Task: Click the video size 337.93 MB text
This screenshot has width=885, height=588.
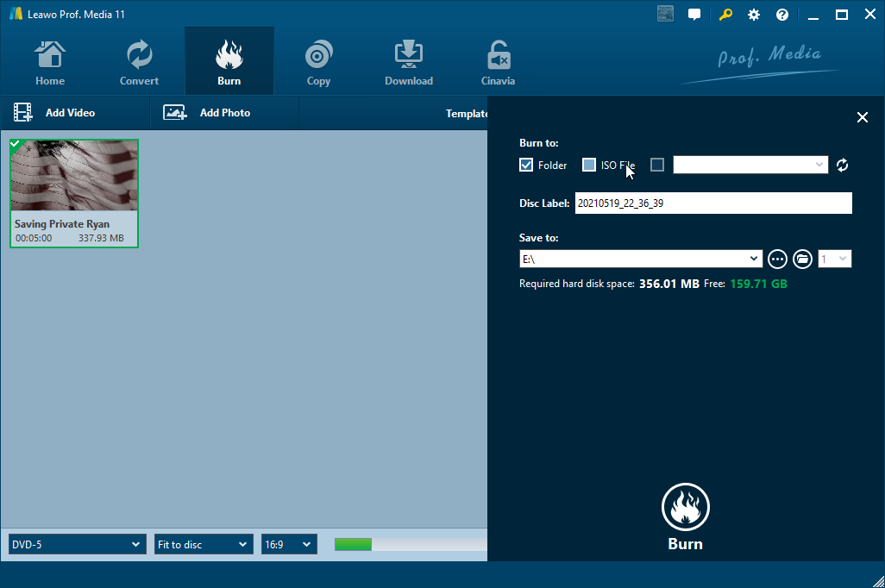Action: tap(101, 238)
